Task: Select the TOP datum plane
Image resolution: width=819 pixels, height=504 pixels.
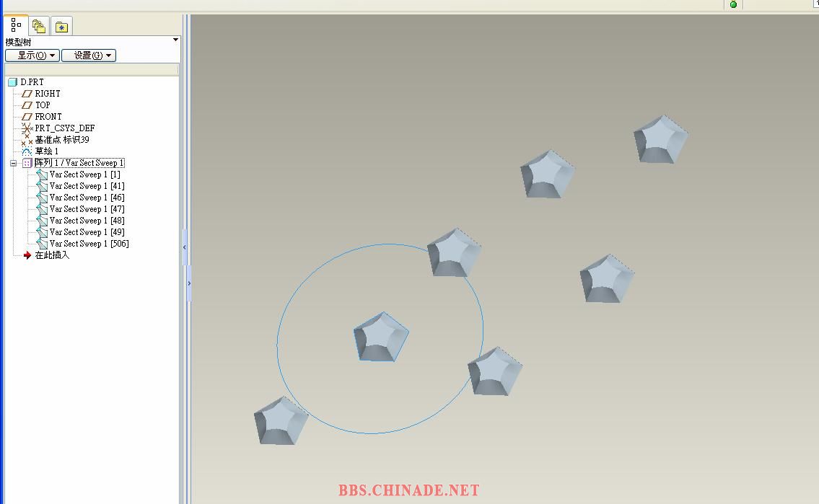Action: click(43, 105)
